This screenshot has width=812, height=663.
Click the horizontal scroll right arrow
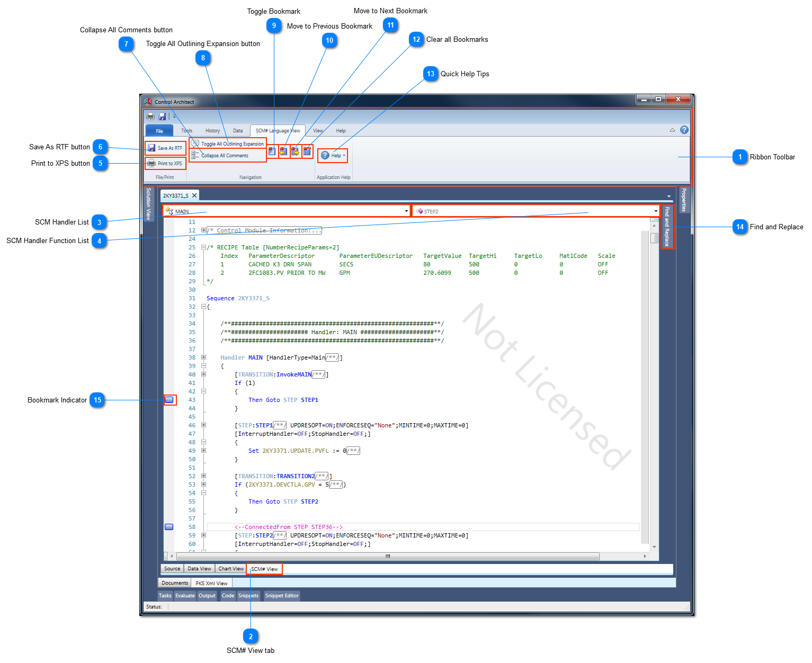pos(645,556)
